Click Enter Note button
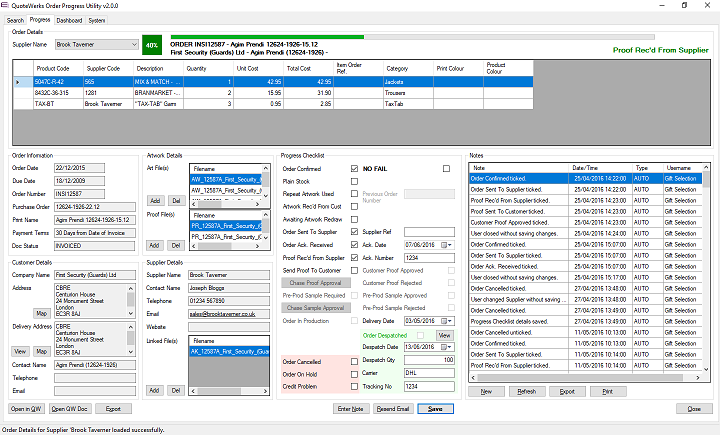This screenshot has width=720, height=435. click(x=352, y=409)
